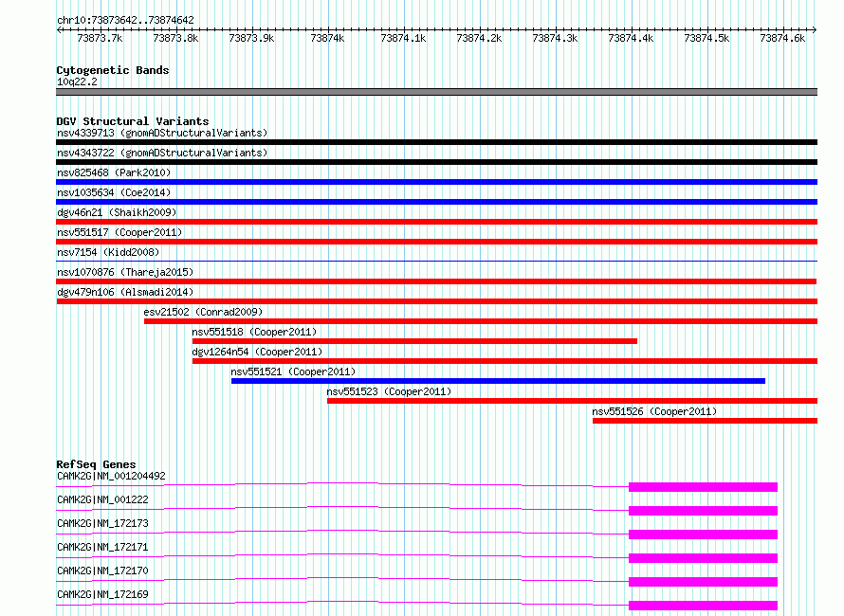This screenshot has height=616, width=844.
Task: Click the 73873.7k ruler label
Action: pos(100,38)
